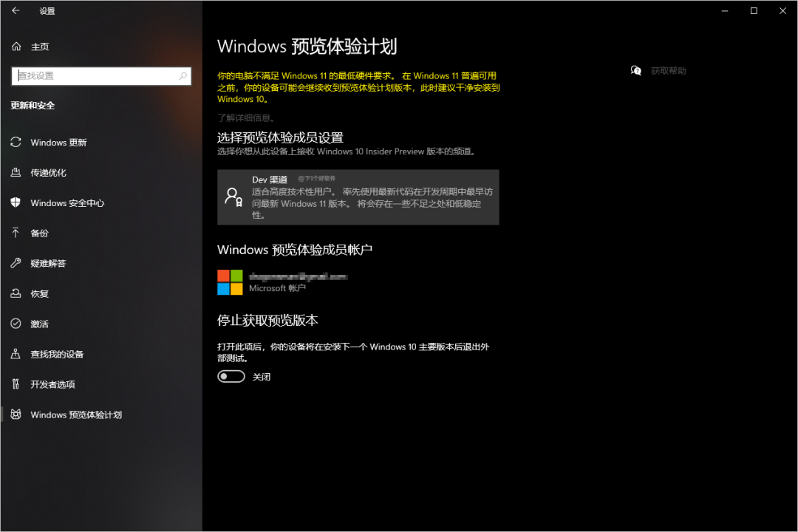Click the Windows 预览体验计划 cat icon
Viewport: 798px width, 532px height.
click(16, 414)
